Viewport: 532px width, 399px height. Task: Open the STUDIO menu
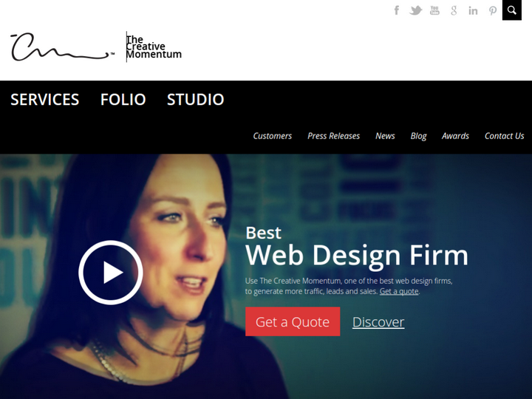click(195, 100)
